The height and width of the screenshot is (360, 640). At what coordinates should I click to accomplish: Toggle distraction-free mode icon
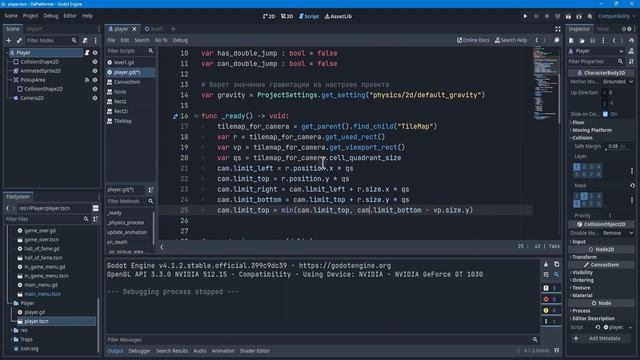coord(558,29)
